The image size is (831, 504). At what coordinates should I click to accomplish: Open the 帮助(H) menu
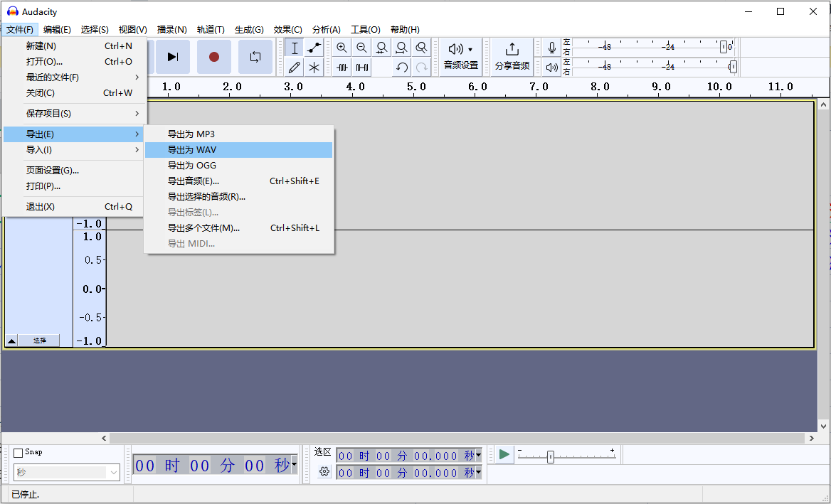pos(405,30)
